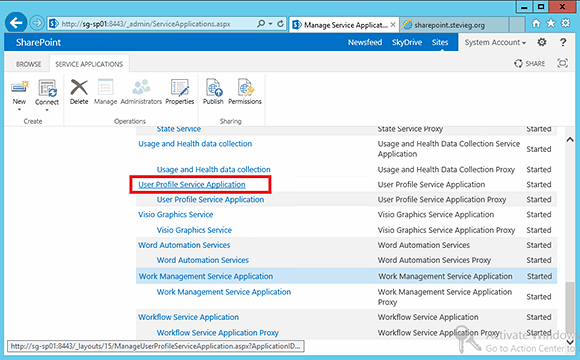
Task: Go back with browser back arrow
Action: coord(16,24)
